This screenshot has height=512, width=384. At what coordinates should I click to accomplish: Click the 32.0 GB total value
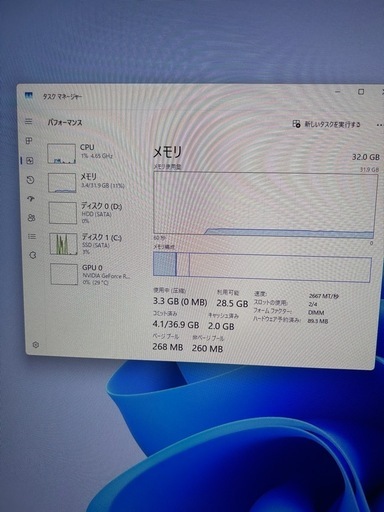(366, 157)
